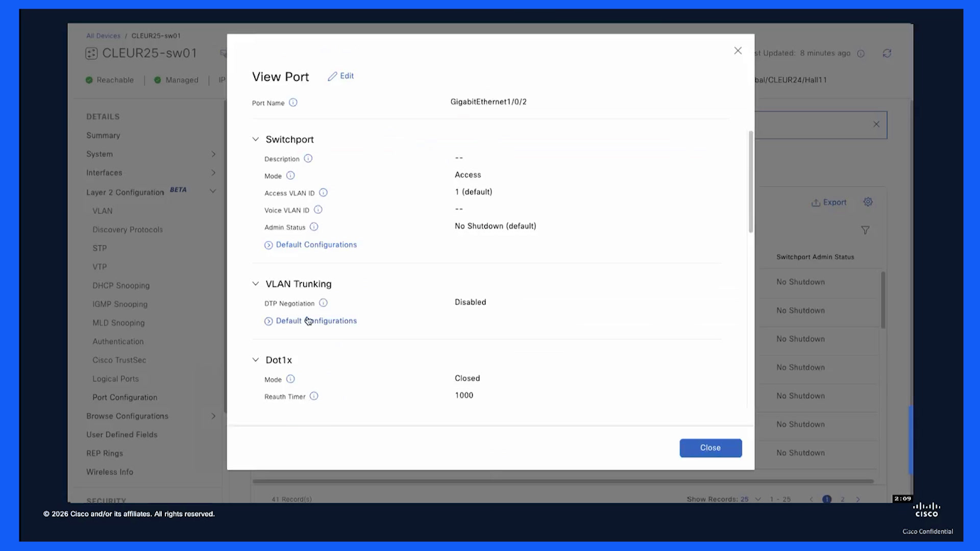Click the refresh icon near Last Updated

(x=887, y=53)
